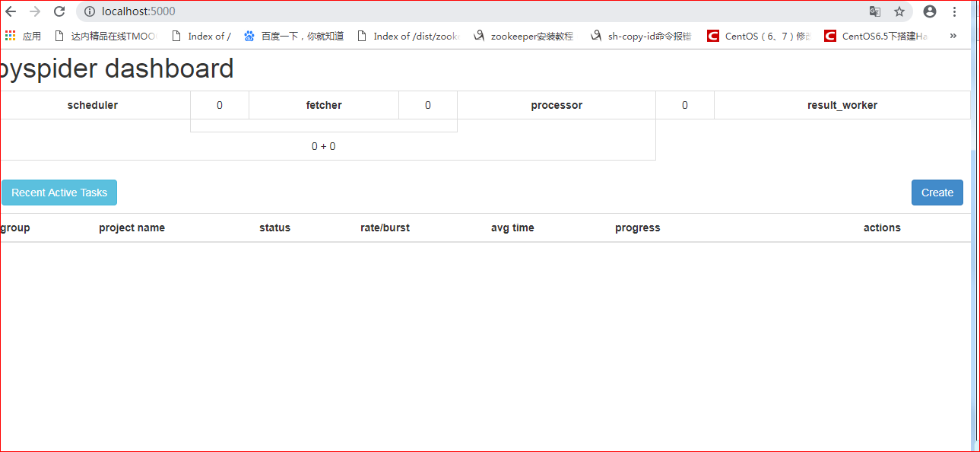Toggle the Recent Active Tasks view
Viewport: 980px width, 452px height.
coord(59,193)
